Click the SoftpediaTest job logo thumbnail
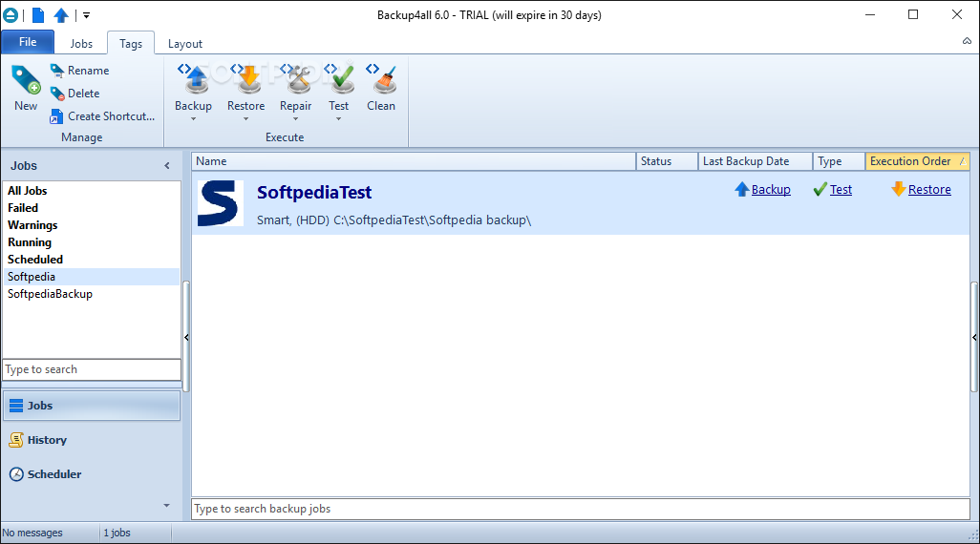The height and width of the screenshot is (544, 980). pyautogui.click(x=220, y=203)
